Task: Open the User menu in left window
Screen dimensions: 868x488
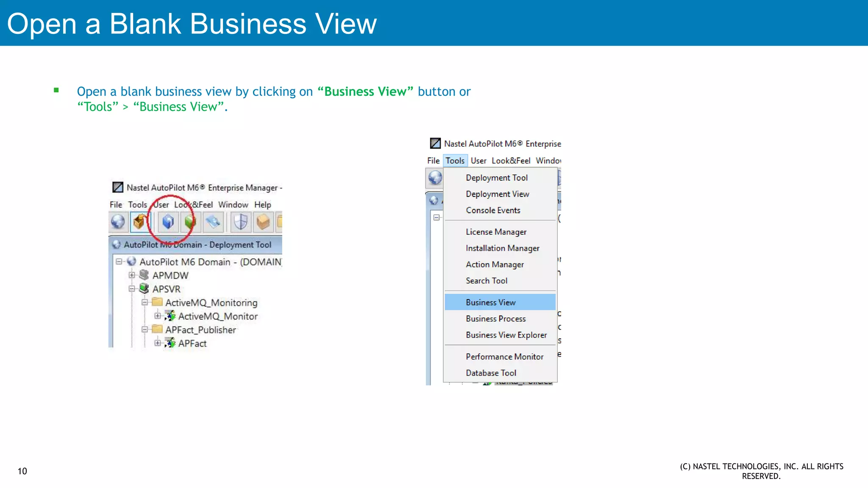Action: click(161, 205)
